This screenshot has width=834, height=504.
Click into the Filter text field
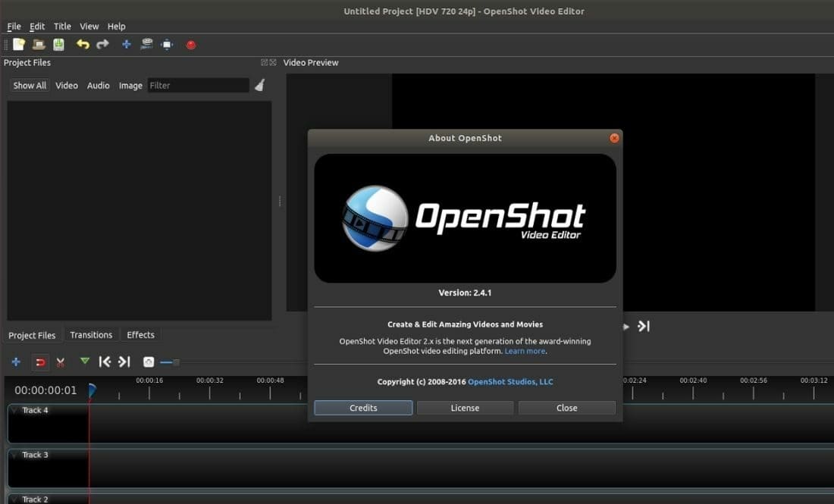click(x=199, y=86)
